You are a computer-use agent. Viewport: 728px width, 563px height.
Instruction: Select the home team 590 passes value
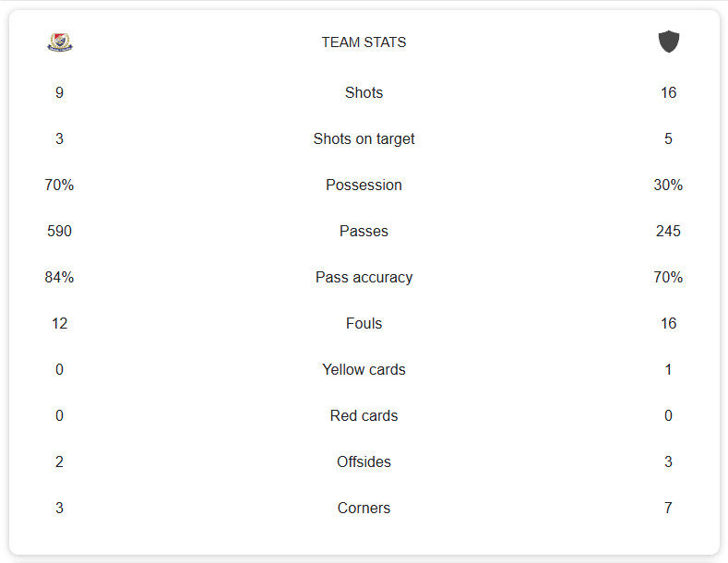tap(59, 231)
